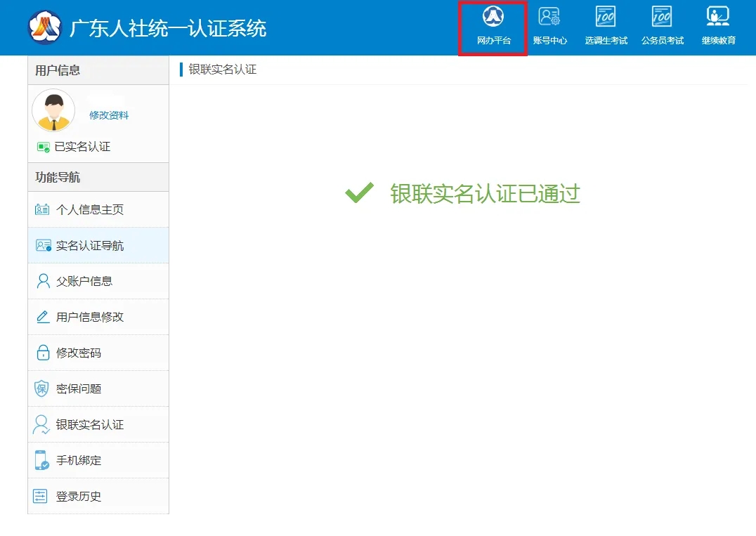756x536 pixels.
Task: Click the 实名认证导航 card icon
Action: (x=44, y=245)
